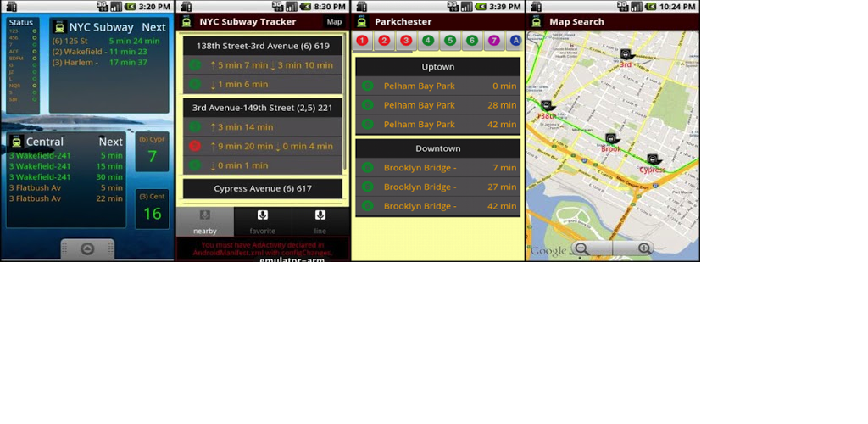Viewport: 868px width, 424px height.
Task: Select the red 3 line tab
Action: point(406,41)
